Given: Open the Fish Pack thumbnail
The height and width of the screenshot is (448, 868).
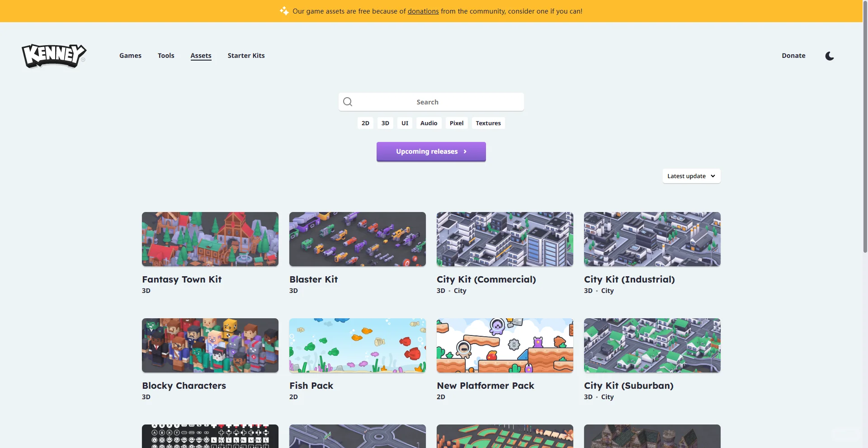Looking at the screenshot, I should pyautogui.click(x=358, y=345).
